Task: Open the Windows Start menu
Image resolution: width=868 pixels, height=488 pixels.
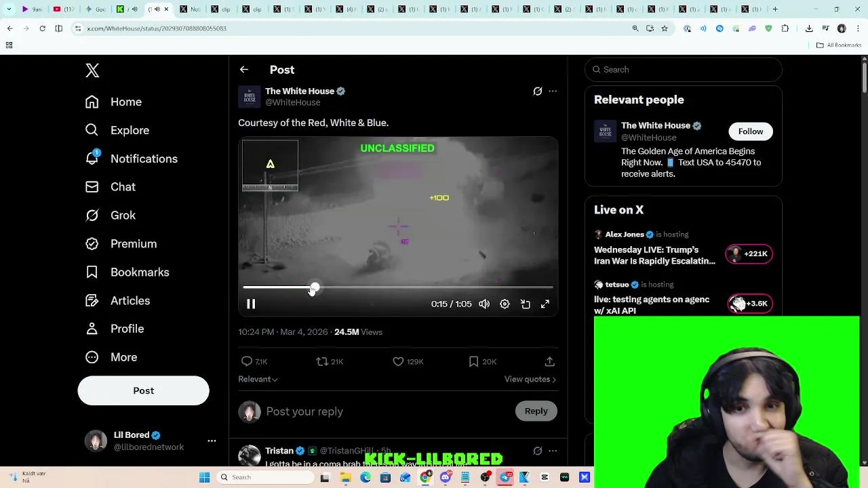Action: [x=204, y=478]
